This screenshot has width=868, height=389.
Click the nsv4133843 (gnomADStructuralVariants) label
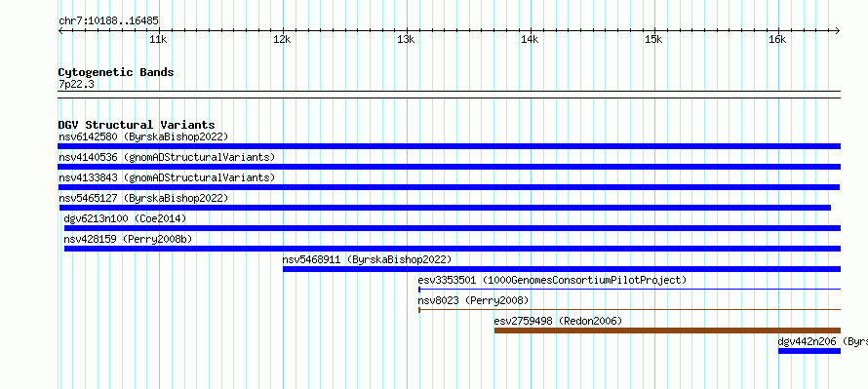click(x=167, y=177)
